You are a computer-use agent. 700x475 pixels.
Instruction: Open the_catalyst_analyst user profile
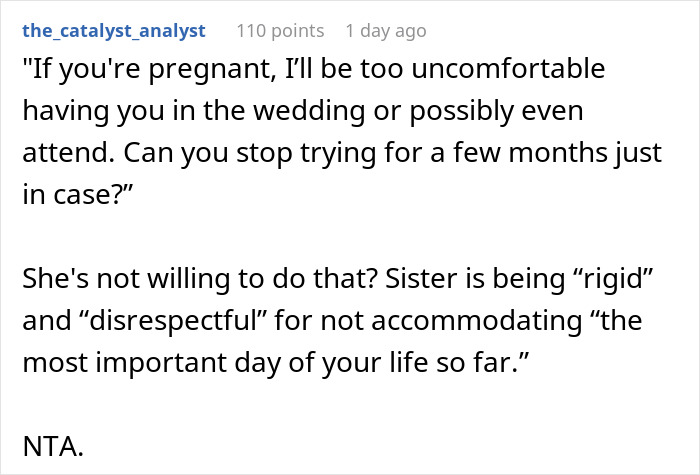pos(114,31)
